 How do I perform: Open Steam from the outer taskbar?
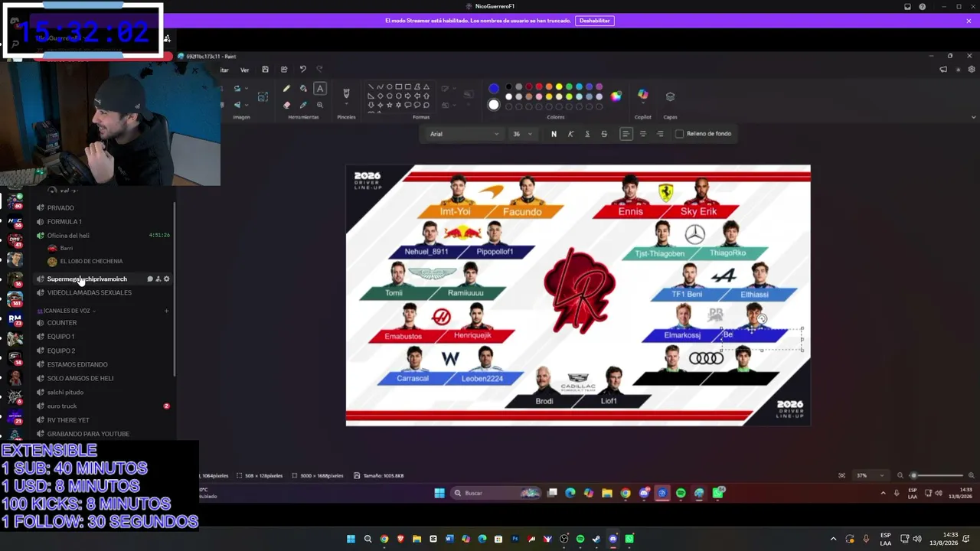click(596, 539)
